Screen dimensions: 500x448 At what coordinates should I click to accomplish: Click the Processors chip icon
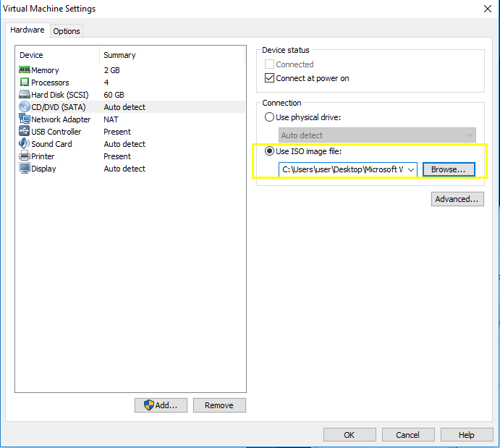pyautogui.click(x=25, y=82)
